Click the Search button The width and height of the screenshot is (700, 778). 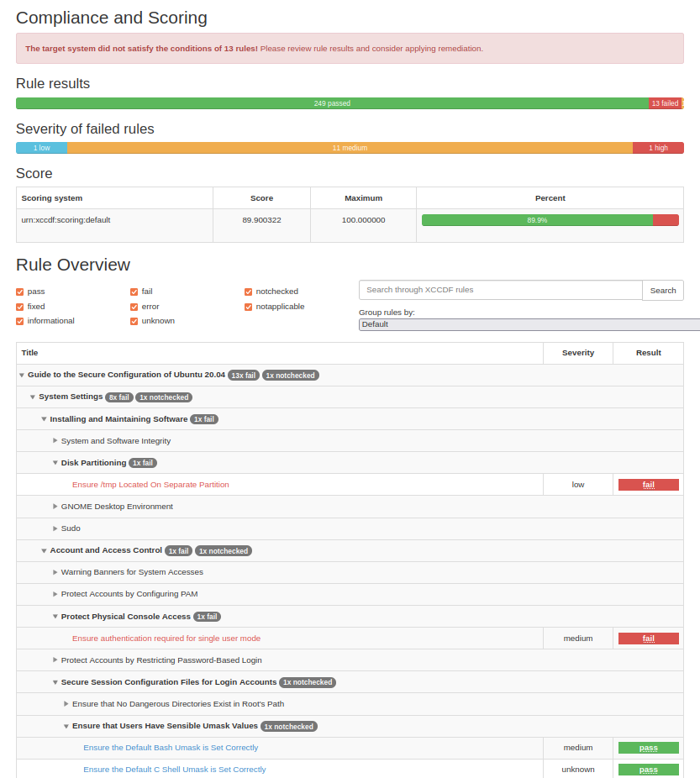(663, 290)
